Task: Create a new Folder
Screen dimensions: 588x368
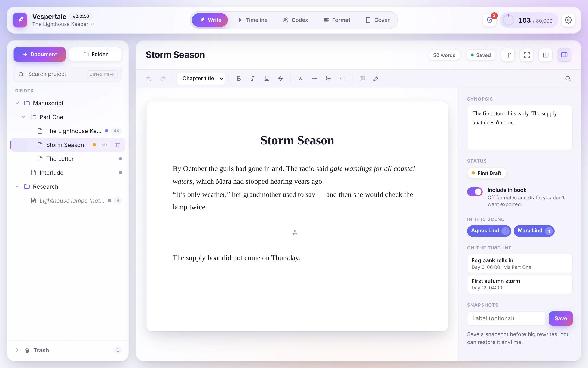Action: tap(96, 54)
